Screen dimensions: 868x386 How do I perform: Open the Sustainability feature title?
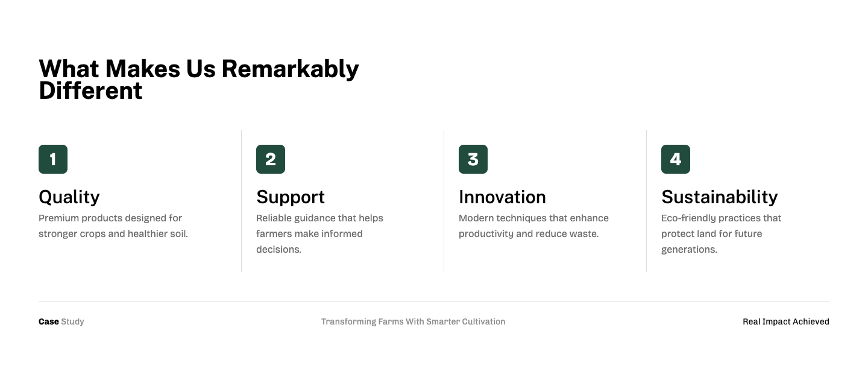click(719, 197)
